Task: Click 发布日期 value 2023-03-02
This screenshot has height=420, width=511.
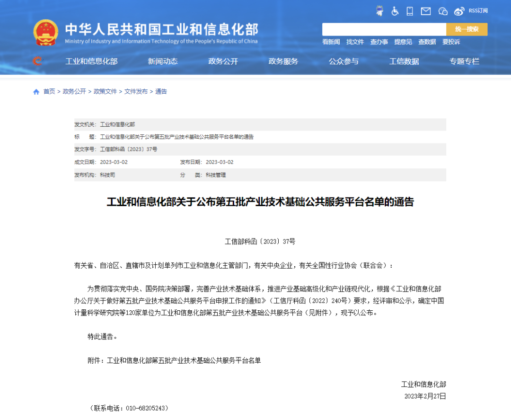Action: 220,162
